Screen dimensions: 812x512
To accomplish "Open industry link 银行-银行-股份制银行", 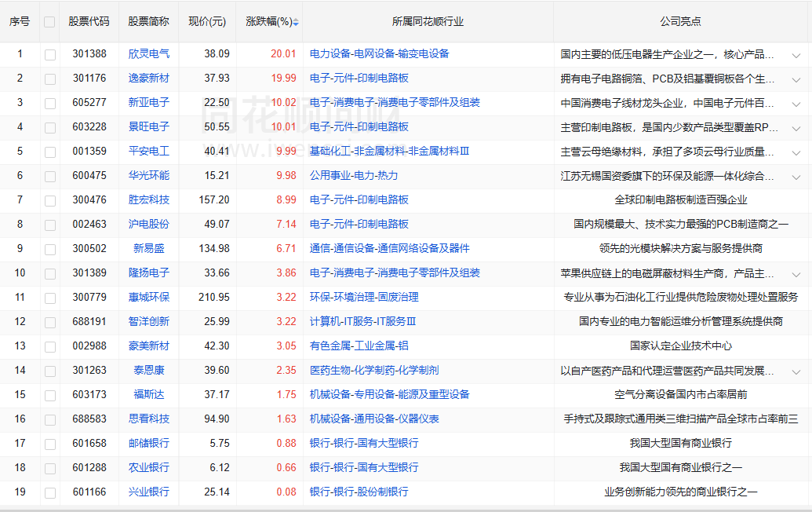I will 359,492.
